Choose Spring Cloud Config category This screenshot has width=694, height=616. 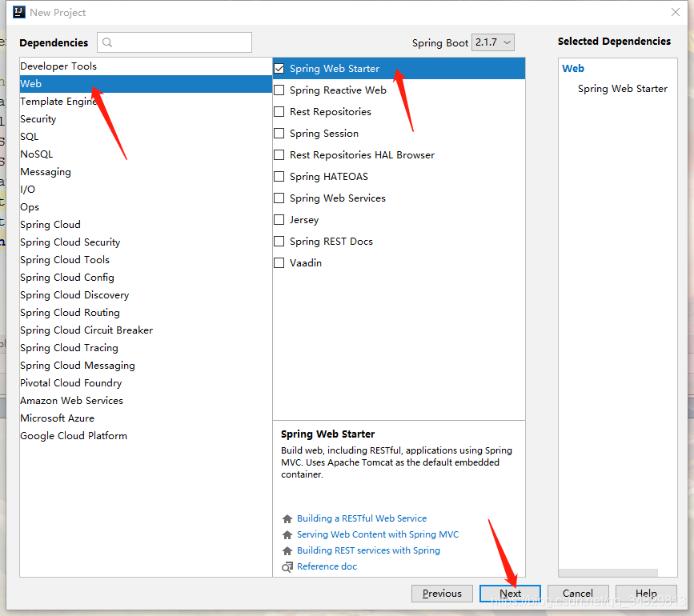pos(146,278)
